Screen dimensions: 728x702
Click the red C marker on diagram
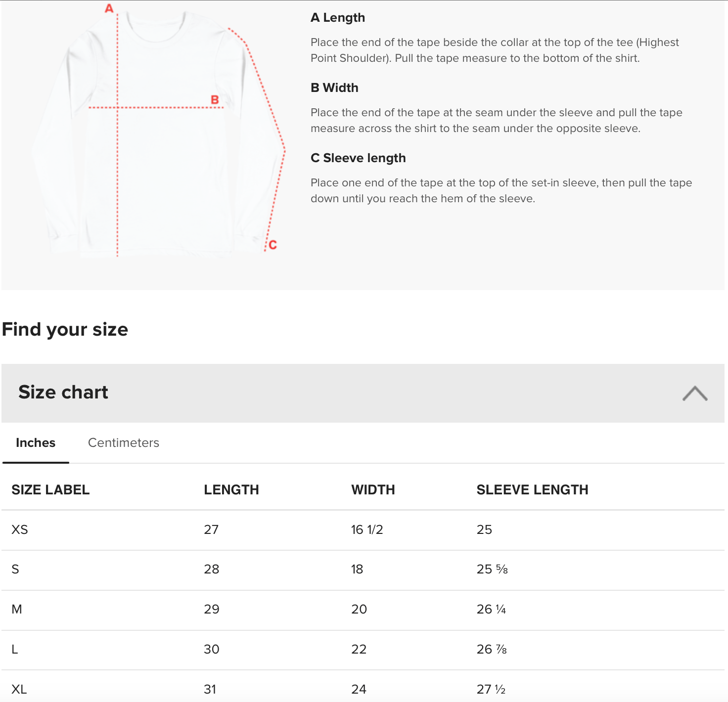click(x=273, y=245)
